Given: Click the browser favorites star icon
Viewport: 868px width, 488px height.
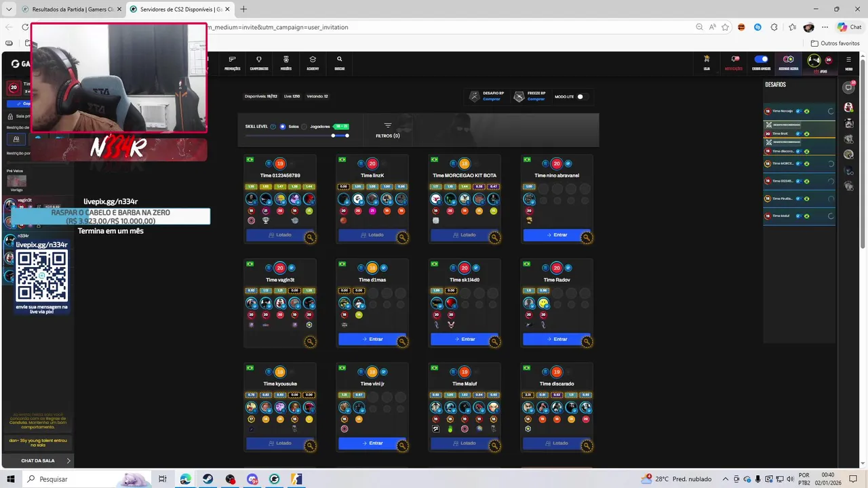Looking at the screenshot, I should click(x=725, y=27).
